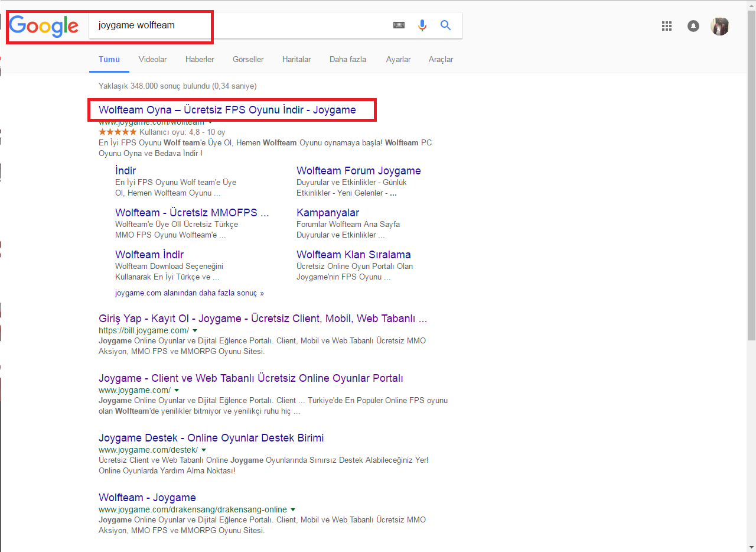Expand arrow next to drakensang-online URL

293,510
